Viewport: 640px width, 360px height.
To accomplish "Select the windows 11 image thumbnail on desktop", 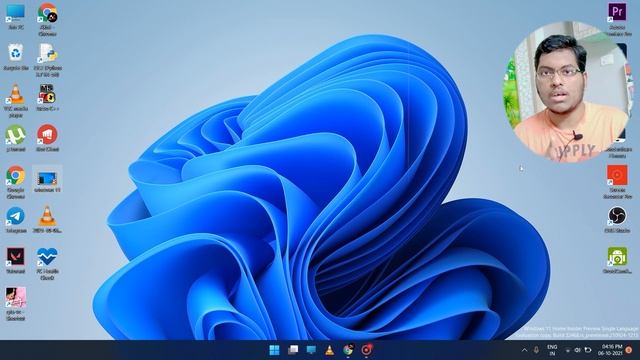I will point(47,179).
